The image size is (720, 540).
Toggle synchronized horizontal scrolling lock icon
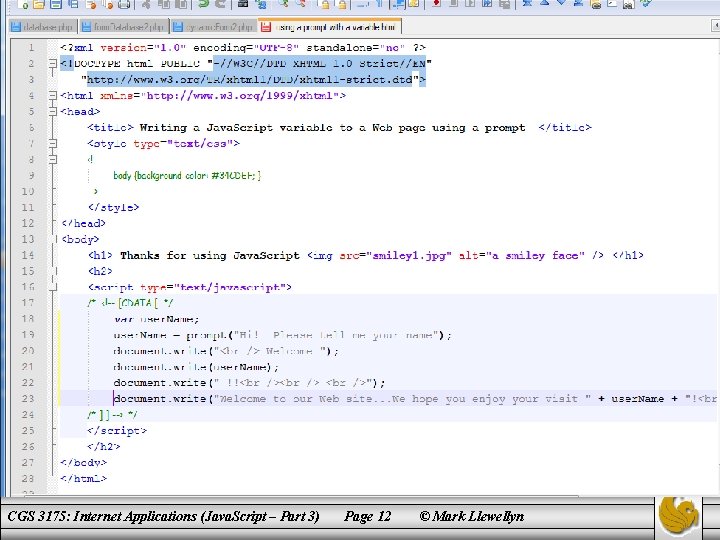pyautogui.click(x=342, y=4)
